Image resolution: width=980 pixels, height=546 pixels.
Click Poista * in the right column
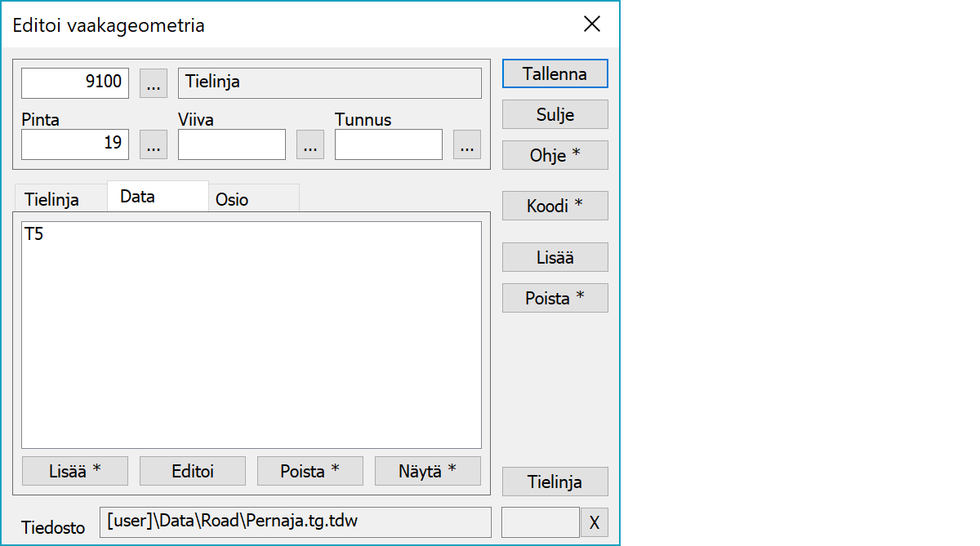coord(555,298)
